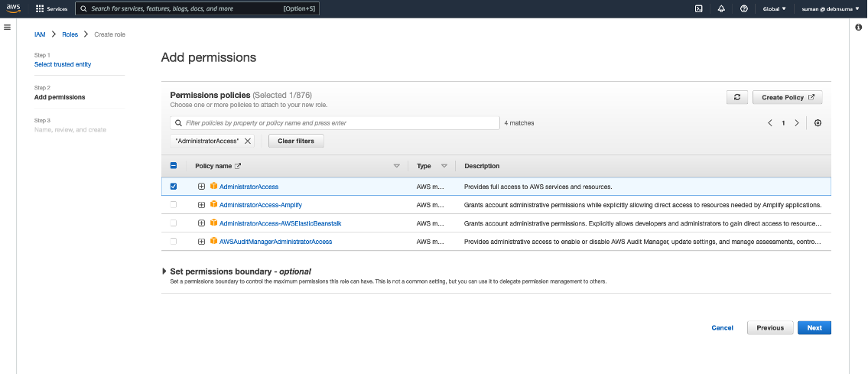
Task: Check the AdministratorAccess-AWSElasticBeanstalk checkbox
Action: [174, 223]
